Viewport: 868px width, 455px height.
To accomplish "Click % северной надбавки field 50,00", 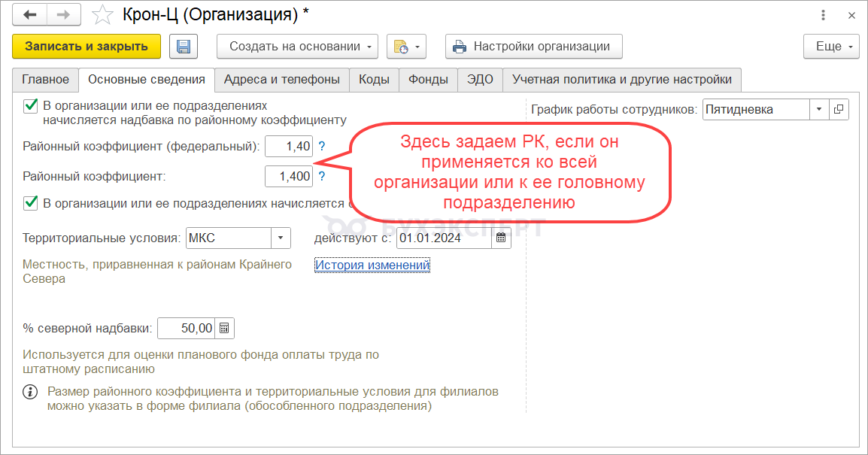I will click(x=186, y=328).
